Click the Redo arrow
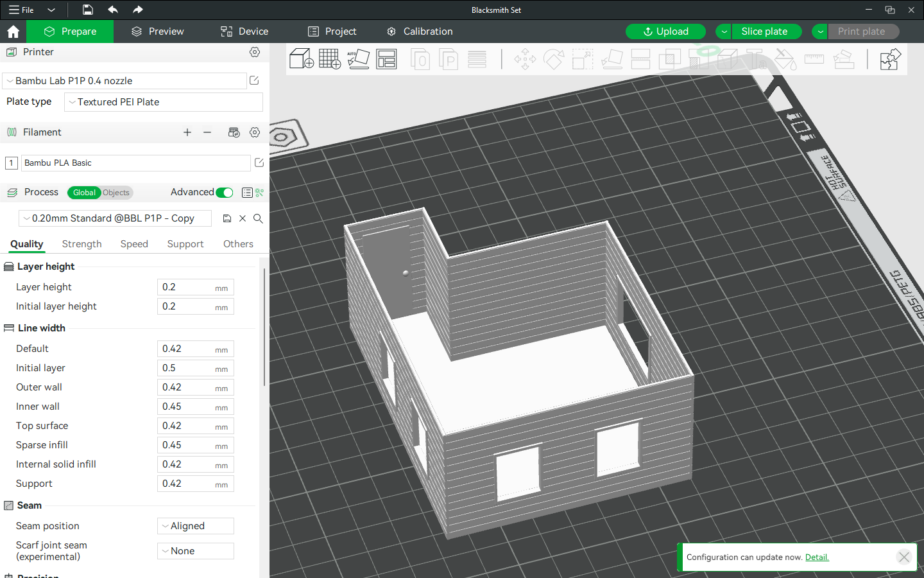 pyautogui.click(x=138, y=10)
